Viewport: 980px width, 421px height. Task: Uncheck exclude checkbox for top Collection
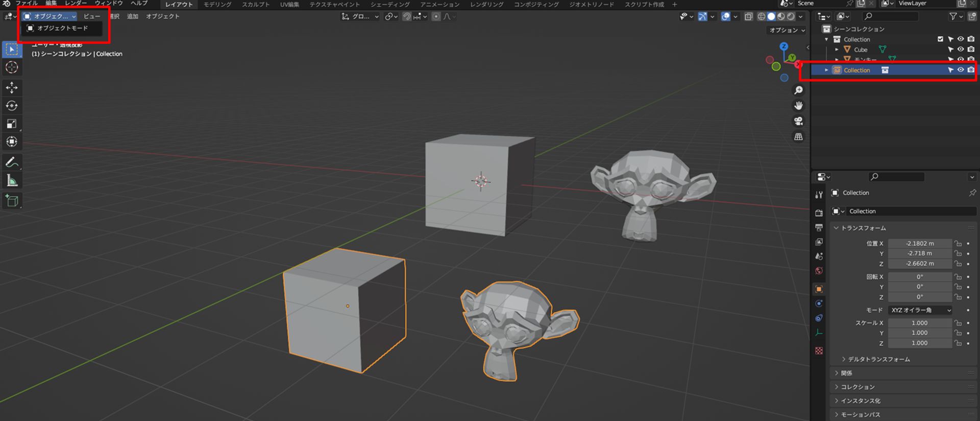(941, 39)
